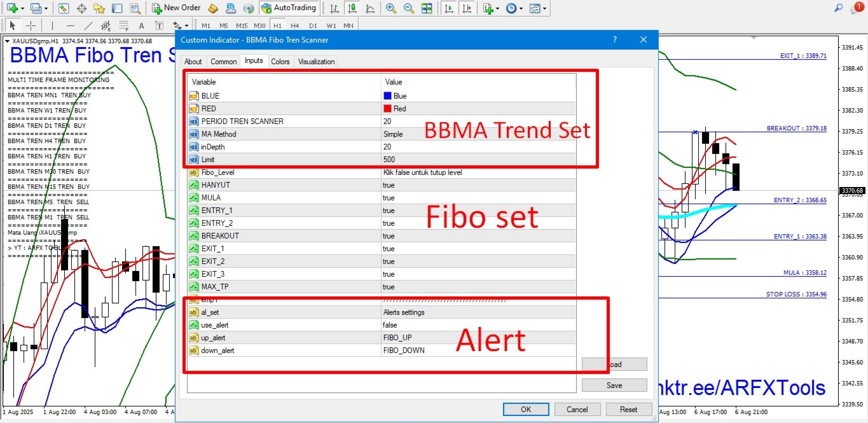Screen dimensions: 868x423
Task: Click the Cancel button
Action: [577, 409]
